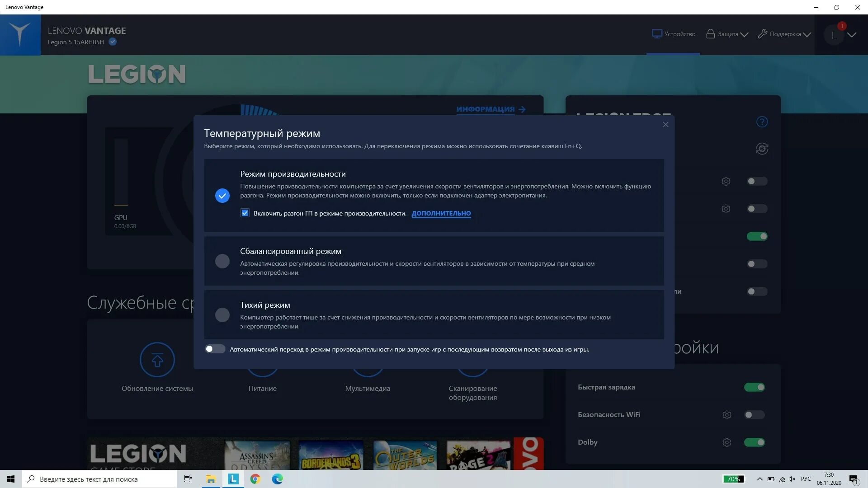This screenshot has height=488, width=868.
Task: Uncheck the Включить разгон ГП checkbox
Action: (245, 213)
